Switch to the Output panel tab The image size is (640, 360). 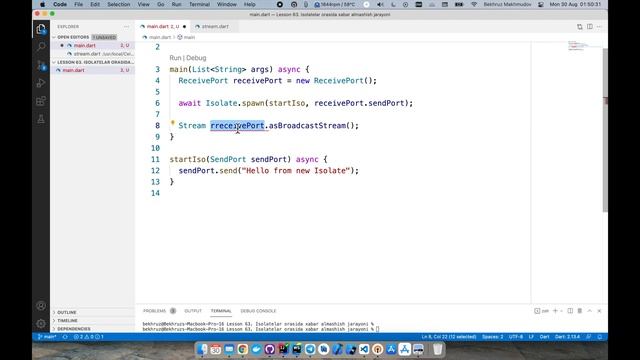point(193,311)
